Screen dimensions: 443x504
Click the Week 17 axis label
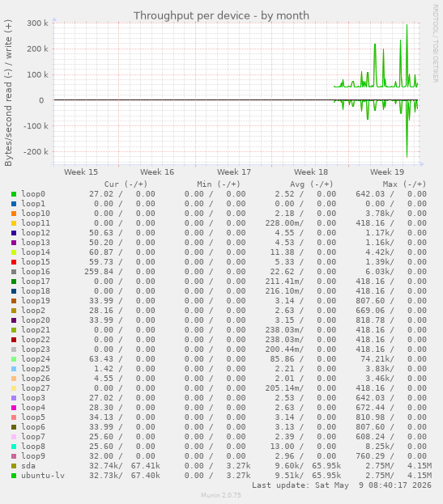click(234, 172)
